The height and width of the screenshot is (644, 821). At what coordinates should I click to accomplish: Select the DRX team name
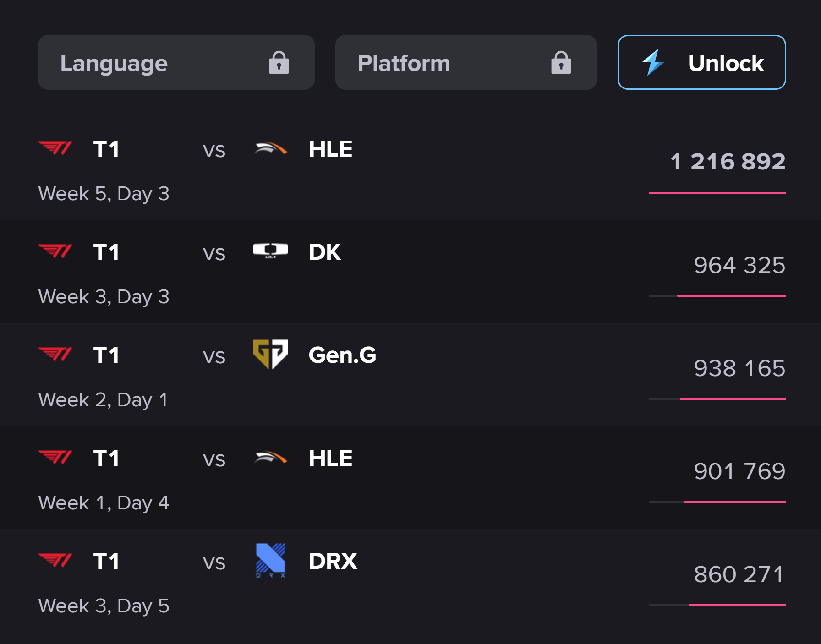pyautogui.click(x=333, y=561)
